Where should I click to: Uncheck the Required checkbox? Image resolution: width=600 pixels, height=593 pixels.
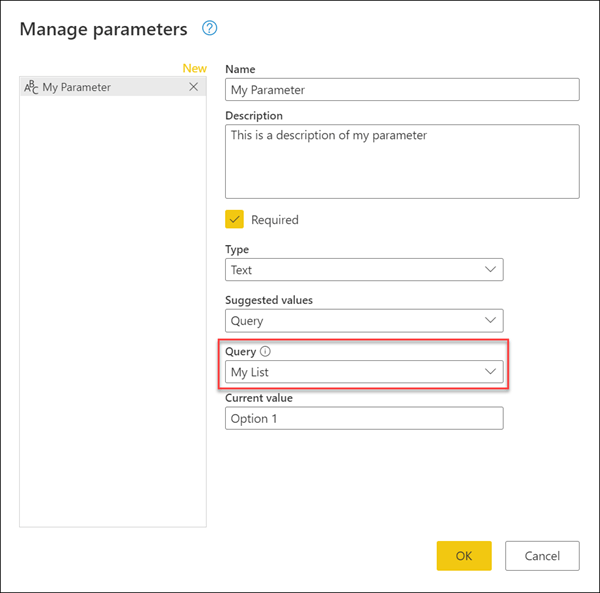[x=234, y=219]
